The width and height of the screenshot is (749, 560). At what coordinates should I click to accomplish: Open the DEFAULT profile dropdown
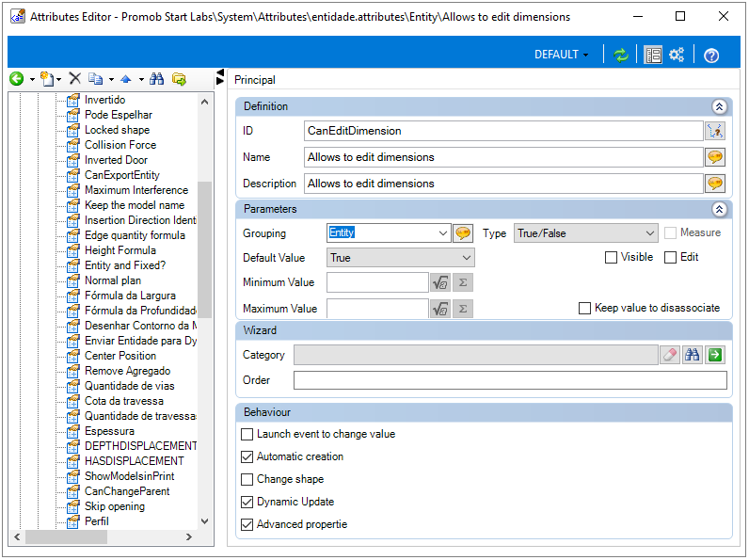[561, 55]
